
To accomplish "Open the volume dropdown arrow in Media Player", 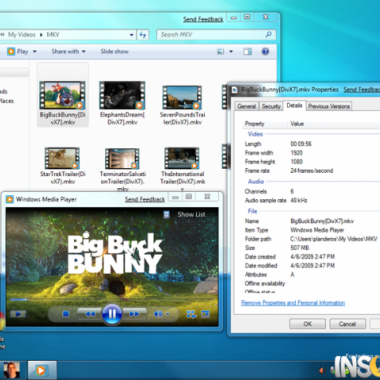I will tap(168, 314).
